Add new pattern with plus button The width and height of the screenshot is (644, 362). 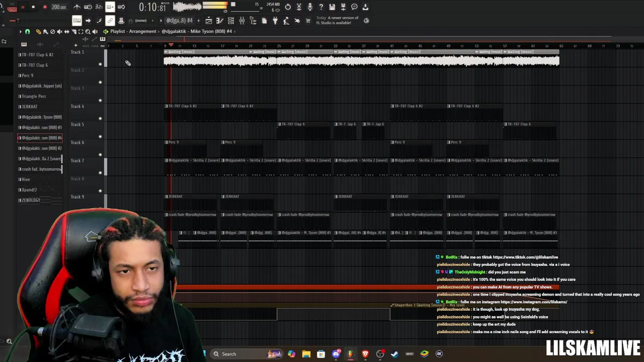pos(198,21)
